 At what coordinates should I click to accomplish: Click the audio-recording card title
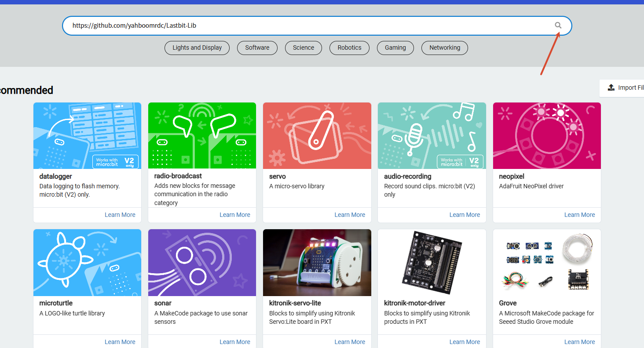tap(408, 176)
